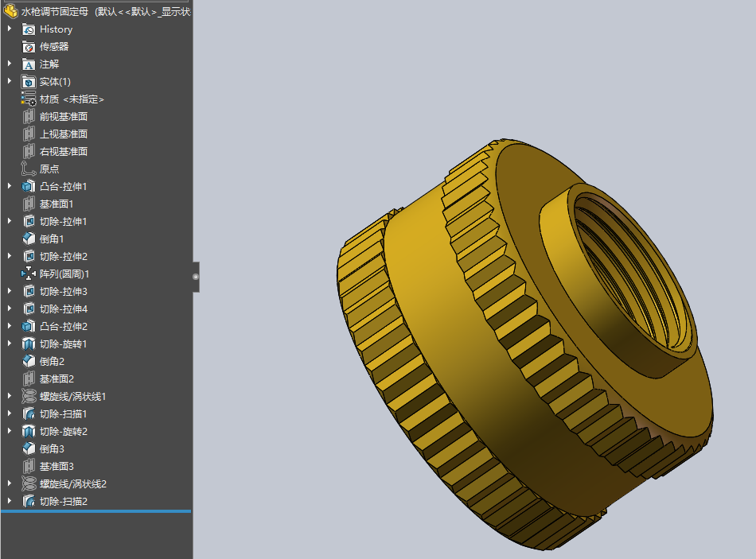This screenshot has width=756, height=559.
Task: Click the 螺旋线/涡状线1 helix icon
Action: click(29, 397)
